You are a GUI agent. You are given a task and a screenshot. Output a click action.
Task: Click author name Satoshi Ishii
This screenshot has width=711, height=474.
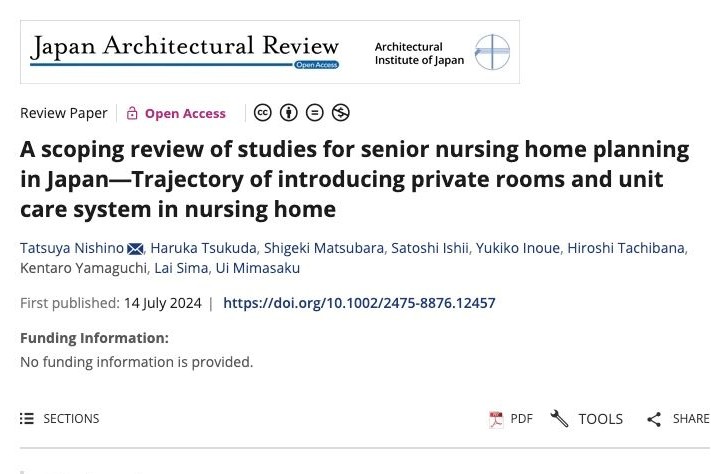[x=429, y=248]
